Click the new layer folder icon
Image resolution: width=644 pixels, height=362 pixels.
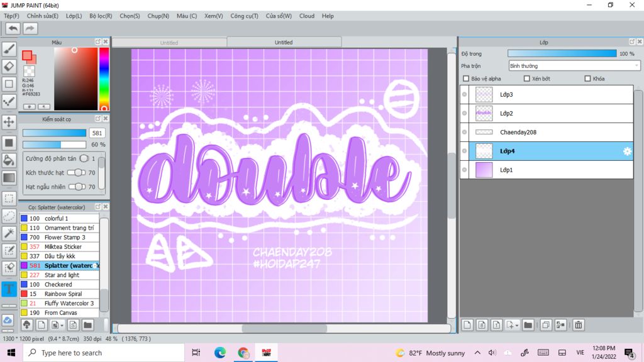coord(528,325)
